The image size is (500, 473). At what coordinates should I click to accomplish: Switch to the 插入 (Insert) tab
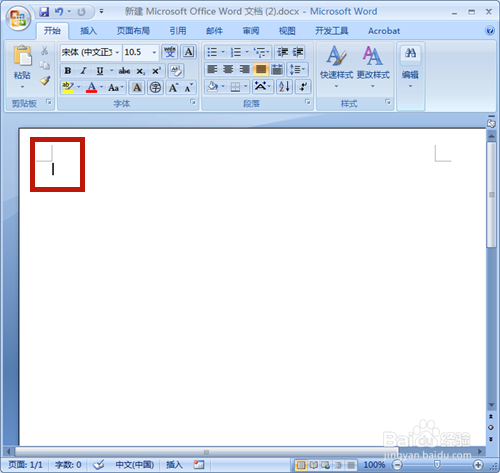(x=88, y=31)
